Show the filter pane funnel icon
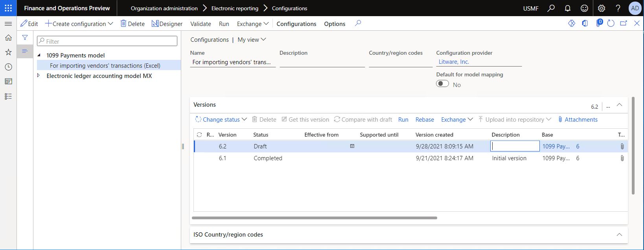644x250 pixels. pyautogui.click(x=25, y=37)
